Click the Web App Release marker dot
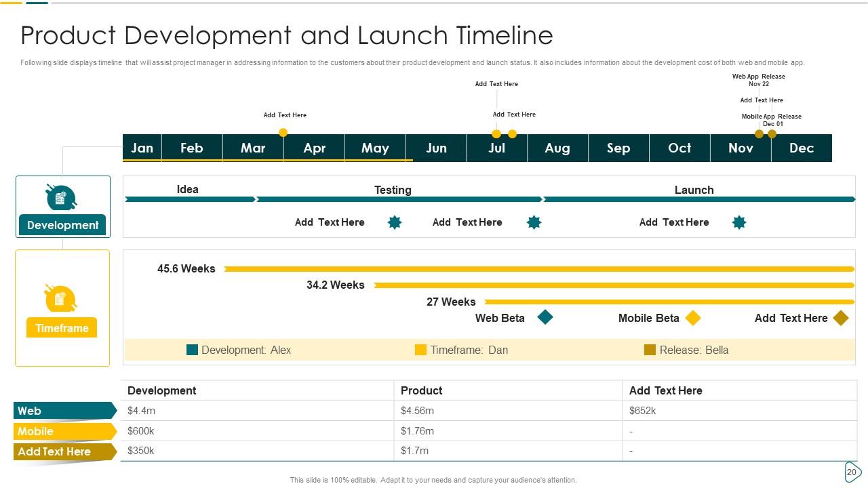868x488 pixels. [759, 134]
